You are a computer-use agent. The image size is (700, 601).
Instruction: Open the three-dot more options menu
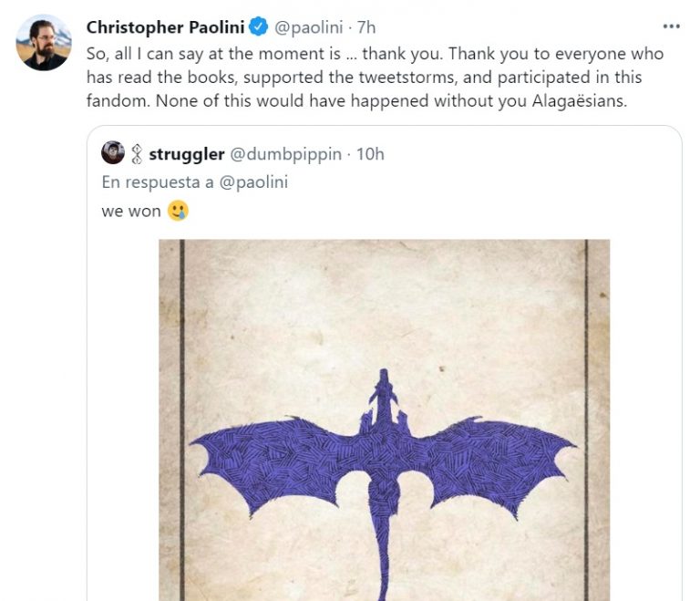[x=671, y=27]
